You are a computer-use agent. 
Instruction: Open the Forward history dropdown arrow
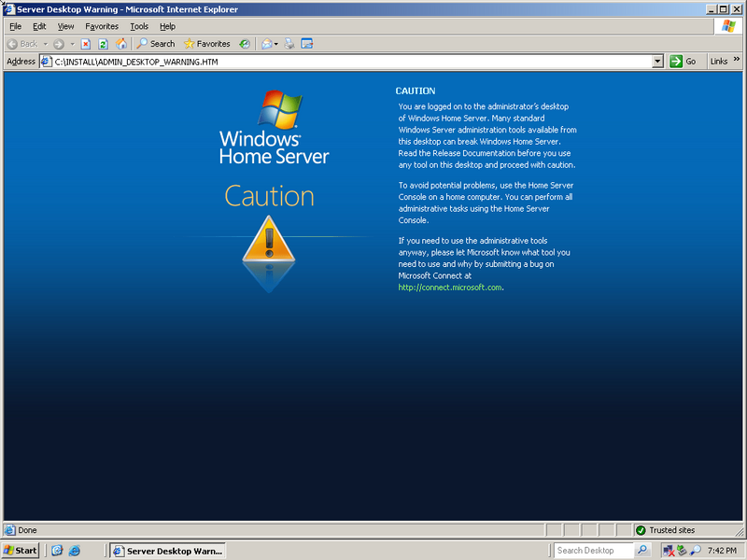[73, 44]
